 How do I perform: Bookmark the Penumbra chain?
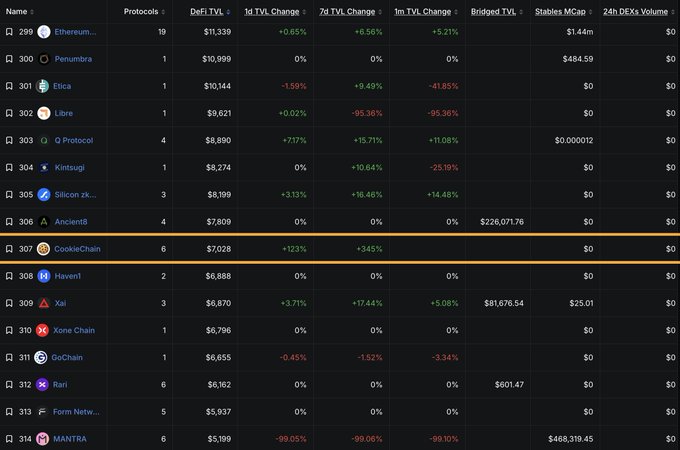pyautogui.click(x=9, y=59)
